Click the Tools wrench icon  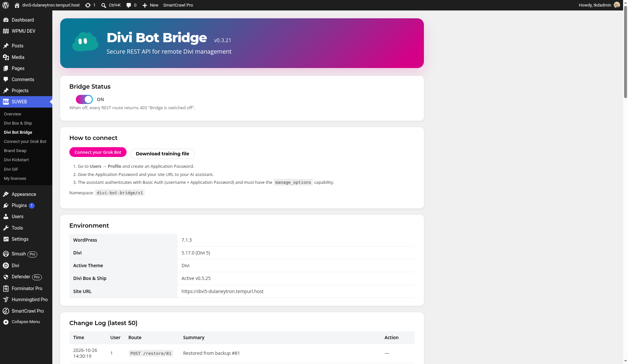6,228
